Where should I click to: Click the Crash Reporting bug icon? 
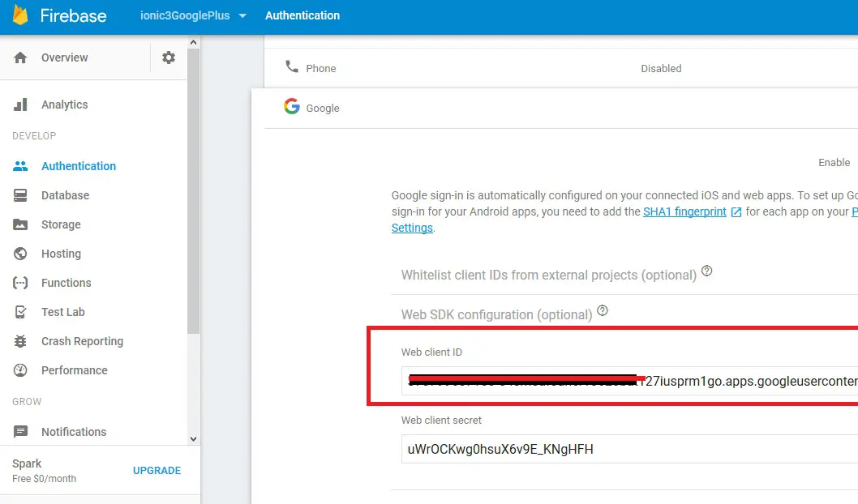20,341
